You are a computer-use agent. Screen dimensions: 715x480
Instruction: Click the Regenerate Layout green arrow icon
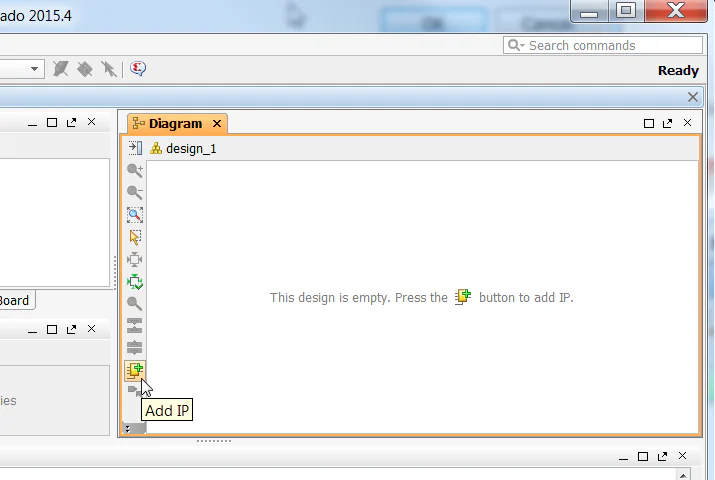pyautogui.click(x=135, y=282)
